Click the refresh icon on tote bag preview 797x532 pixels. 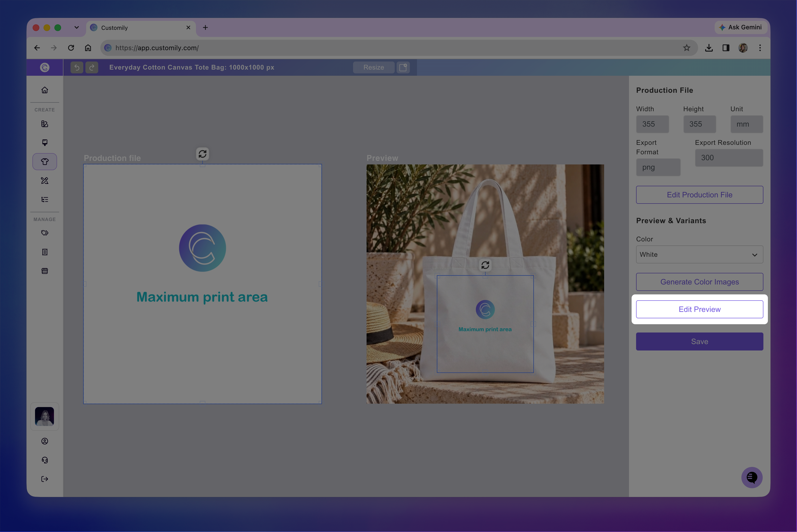click(x=485, y=265)
